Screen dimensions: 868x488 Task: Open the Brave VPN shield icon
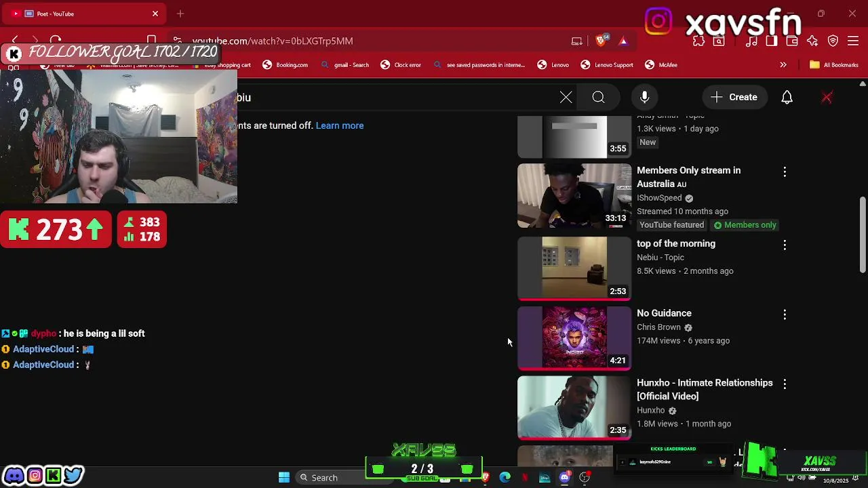pyautogui.click(x=833, y=41)
